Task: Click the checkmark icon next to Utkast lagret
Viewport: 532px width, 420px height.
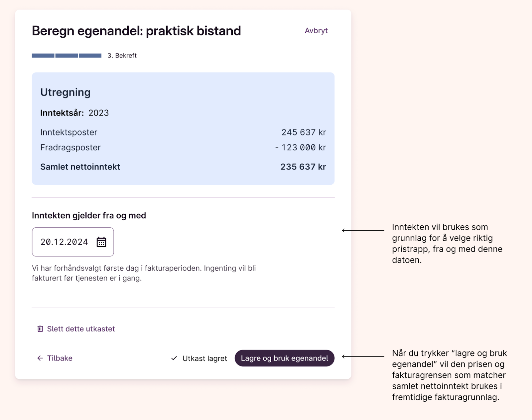Action: (x=174, y=358)
